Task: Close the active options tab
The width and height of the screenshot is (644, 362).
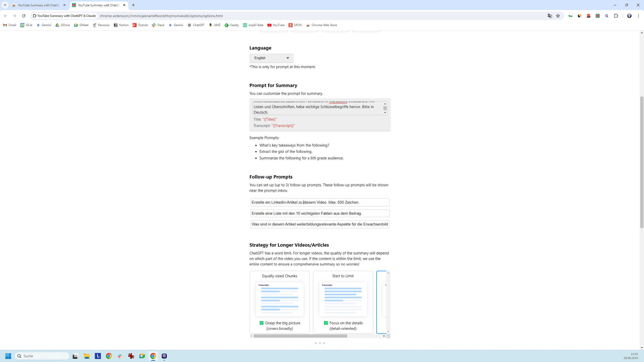Action: (124, 5)
